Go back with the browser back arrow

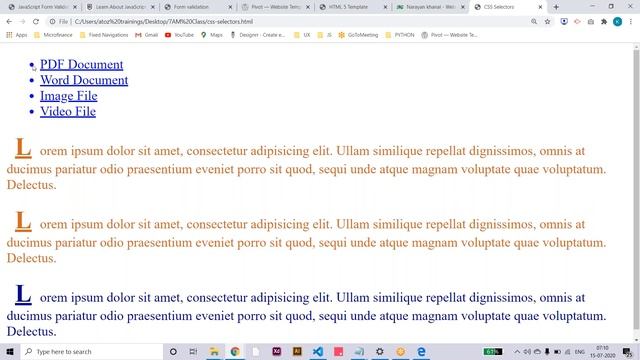(x=9, y=22)
